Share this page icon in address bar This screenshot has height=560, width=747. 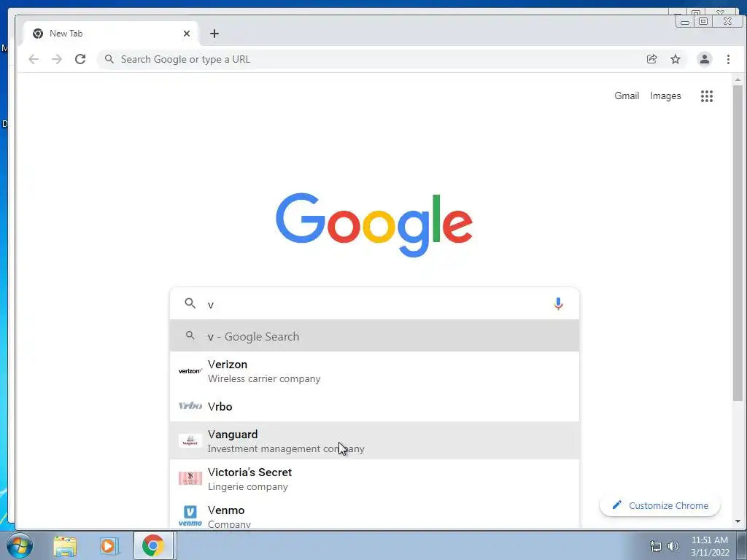pyautogui.click(x=651, y=59)
